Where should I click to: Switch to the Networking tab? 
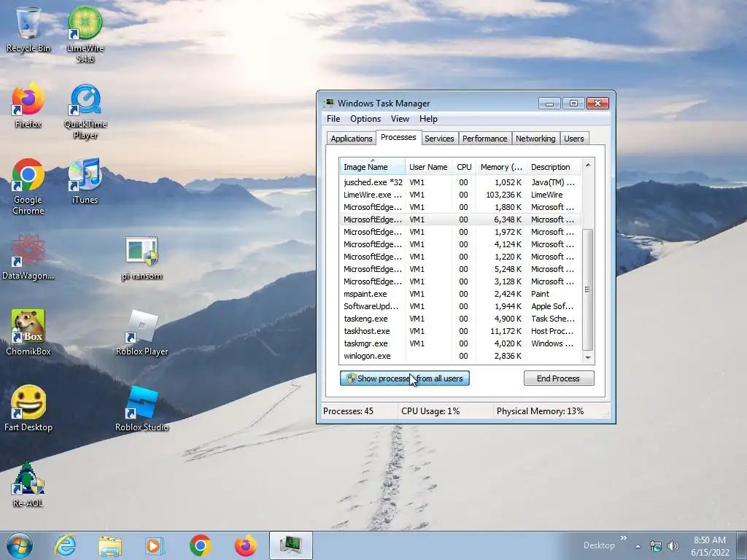pyautogui.click(x=535, y=139)
